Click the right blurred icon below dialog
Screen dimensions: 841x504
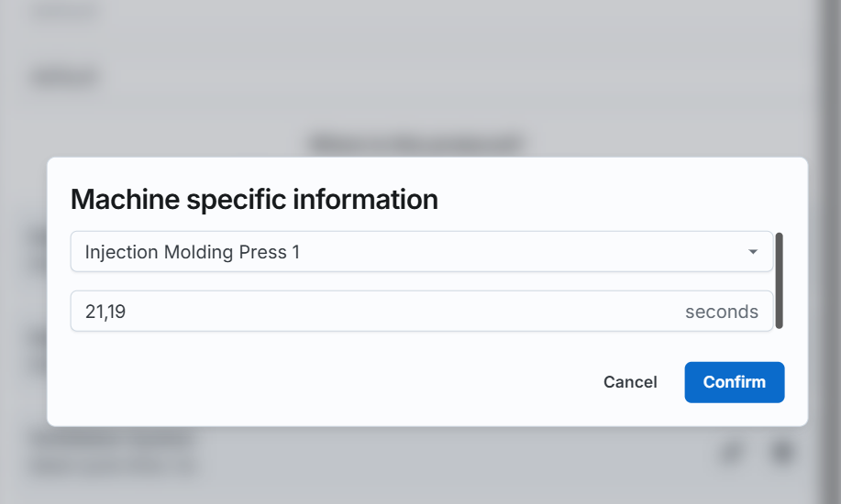(782, 453)
